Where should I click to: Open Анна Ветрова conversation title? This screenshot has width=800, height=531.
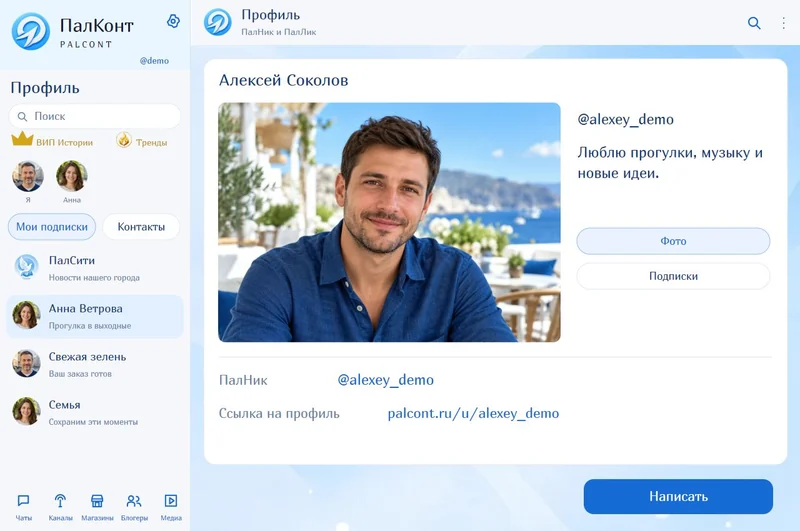pos(85,309)
